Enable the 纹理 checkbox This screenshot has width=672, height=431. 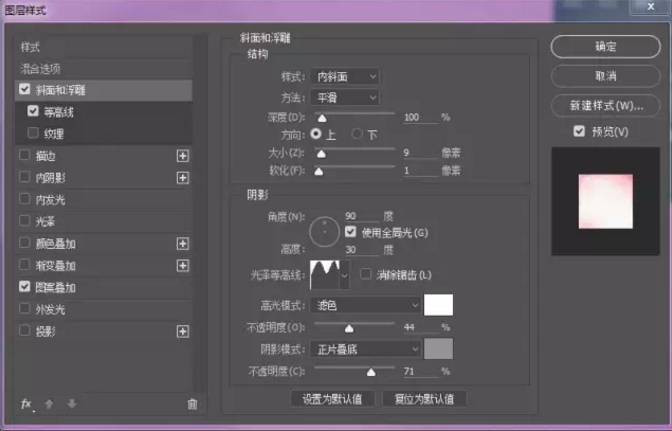coord(33,133)
